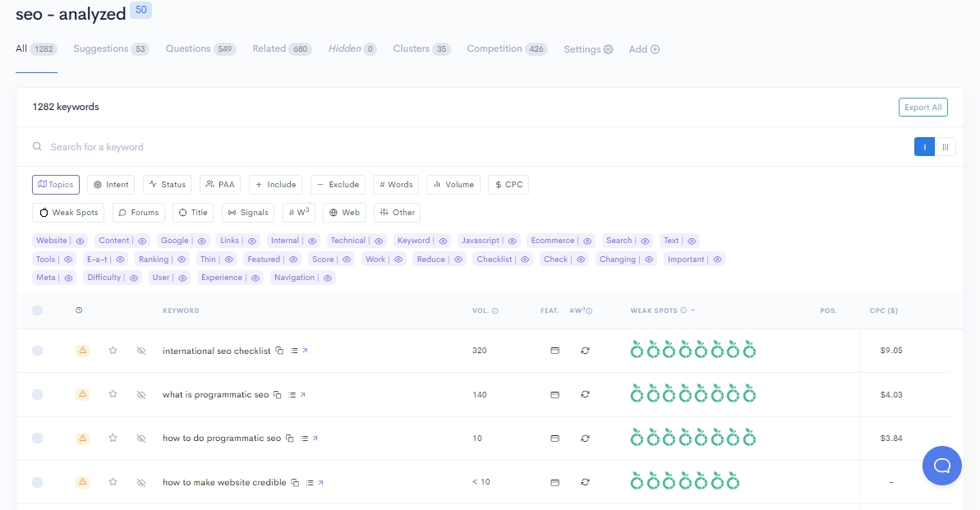The height and width of the screenshot is (510, 980).
Task: Click the Export All button
Action: (x=923, y=108)
